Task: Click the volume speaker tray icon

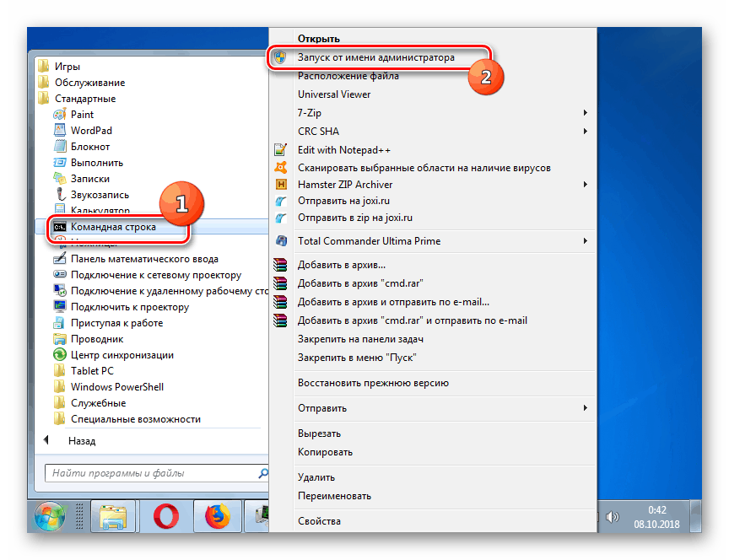Action: pos(613,517)
